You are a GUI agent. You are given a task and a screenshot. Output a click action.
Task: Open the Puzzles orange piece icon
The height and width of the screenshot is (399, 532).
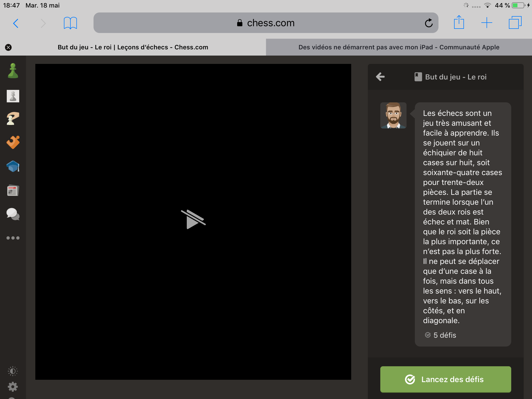click(x=13, y=142)
